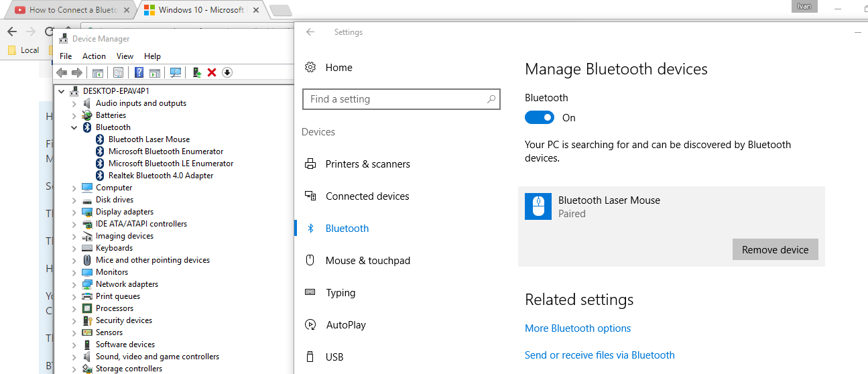The height and width of the screenshot is (374, 868).
Task: Click the Sensors category icon
Action: (x=87, y=332)
